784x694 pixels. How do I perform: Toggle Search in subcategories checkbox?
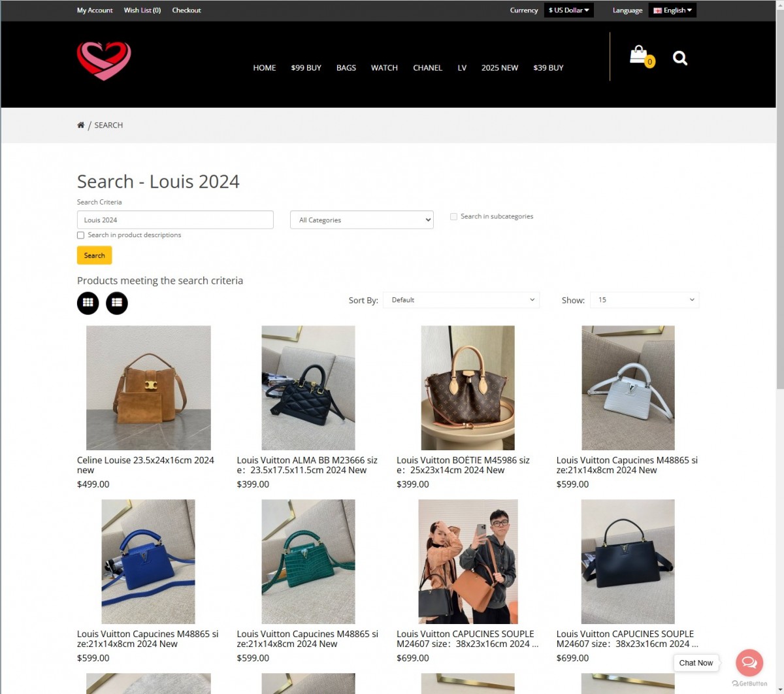[453, 216]
